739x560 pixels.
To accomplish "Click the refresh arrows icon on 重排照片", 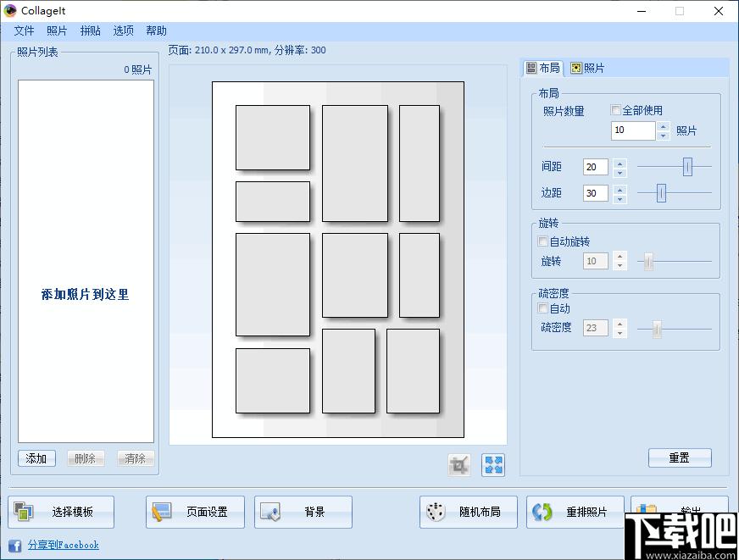I will click(542, 512).
